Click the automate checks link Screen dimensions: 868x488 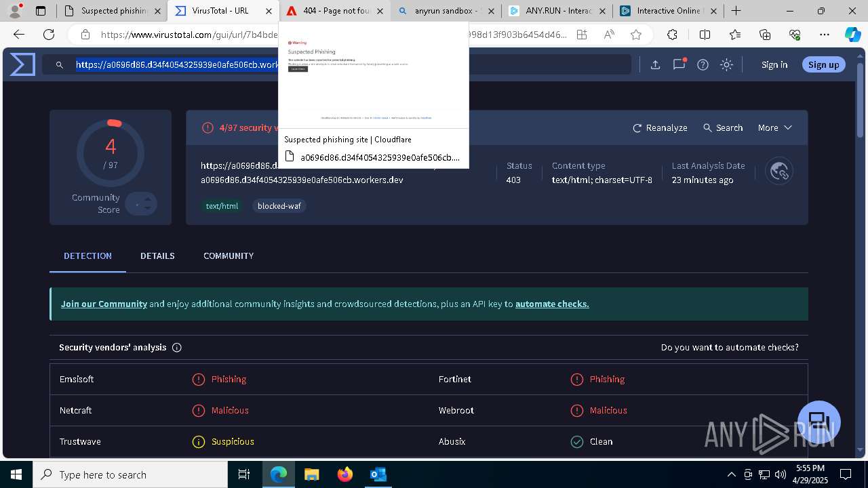pos(552,304)
